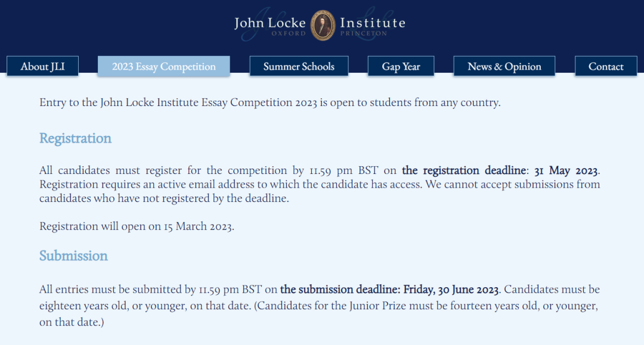This screenshot has height=345, width=644.
Task: Click bold registration deadline 31 May 2023 text
Action: tap(500, 170)
